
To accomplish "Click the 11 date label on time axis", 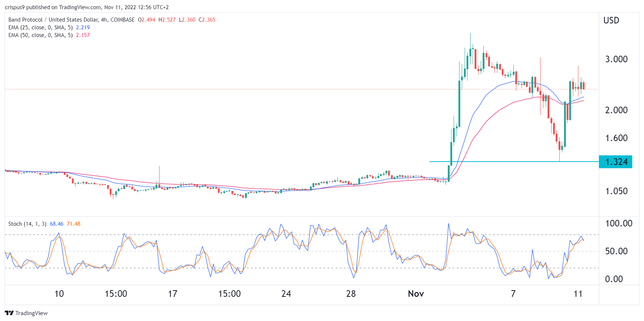I will pos(578,294).
